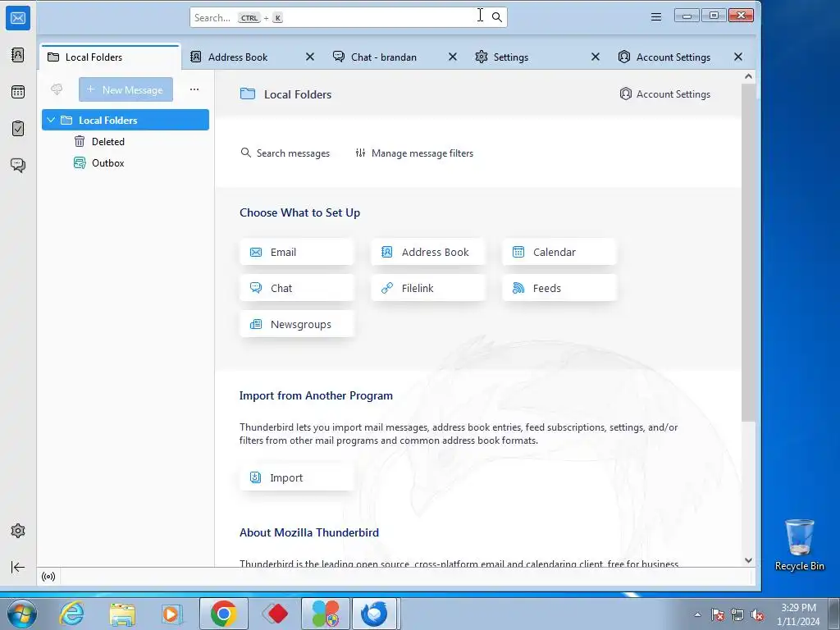Click the scrollbar down arrow in content pane

tap(748, 560)
